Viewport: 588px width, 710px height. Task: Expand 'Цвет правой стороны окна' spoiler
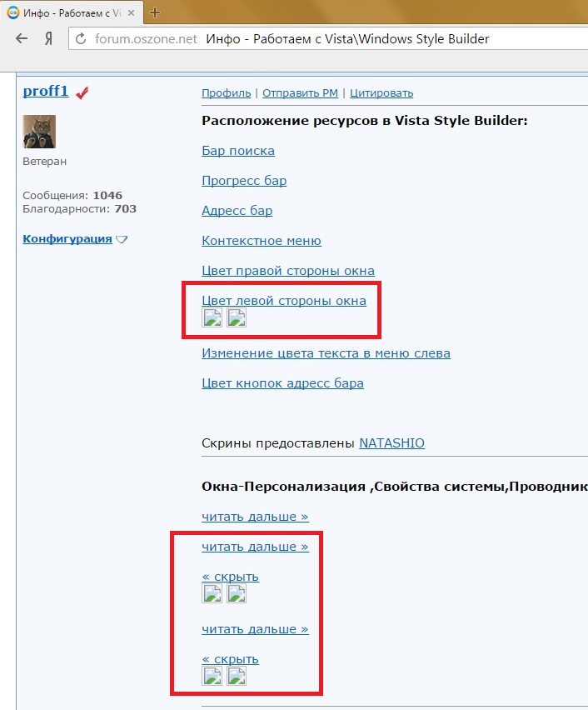click(288, 270)
